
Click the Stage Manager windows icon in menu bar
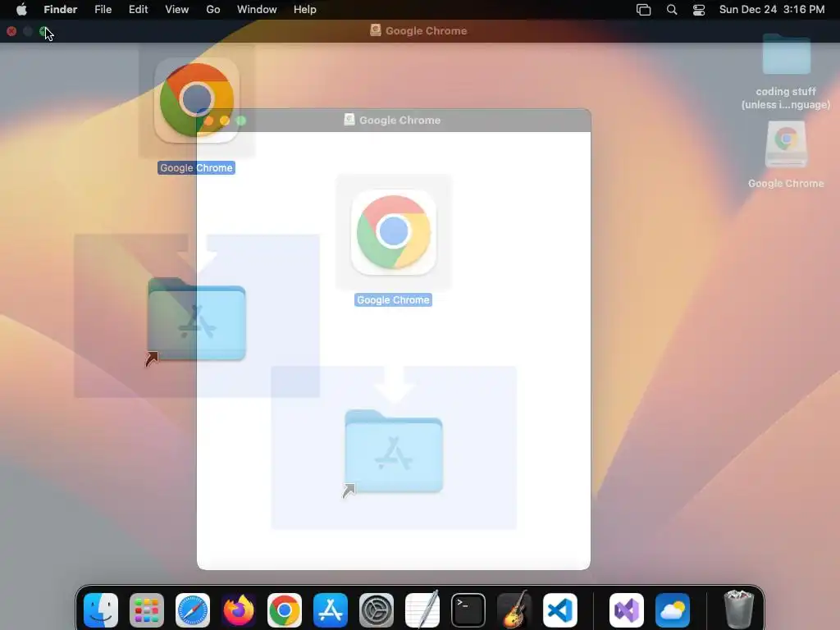(643, 10)
